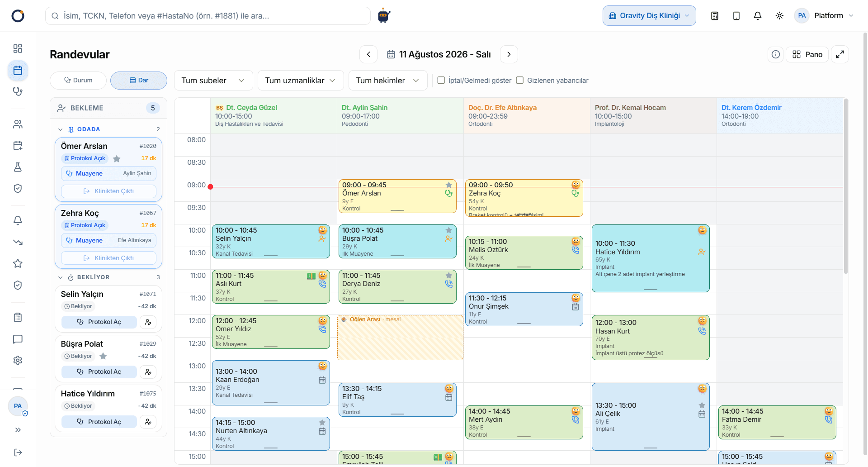Click the calendar vertical scrollbar
The image size is (868, 467).
(845, 186)
